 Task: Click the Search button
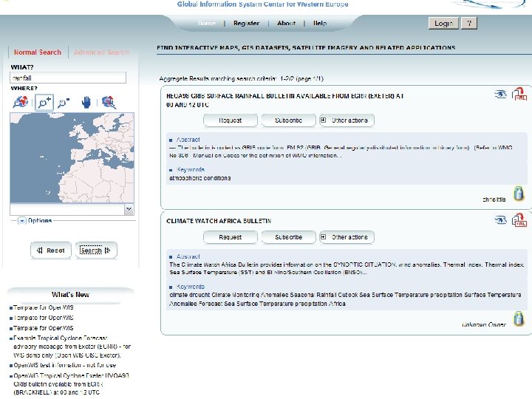tap(96, 250)
